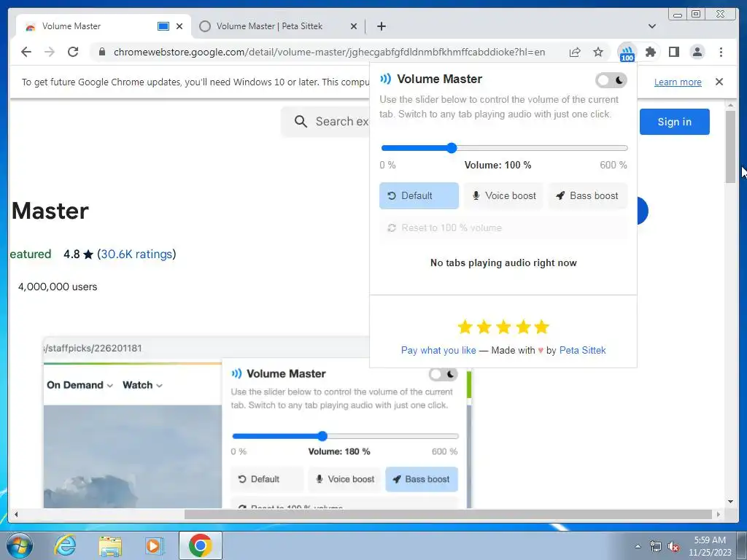Open the Peta Sittek author link
Screen dimensions: 747x560
(582, 351)
